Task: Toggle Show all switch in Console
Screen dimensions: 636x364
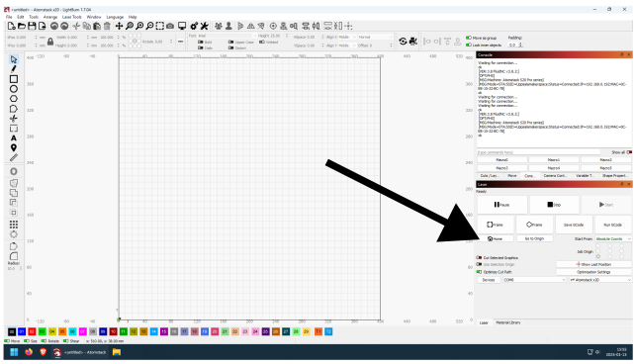Action: coord(629,152)
